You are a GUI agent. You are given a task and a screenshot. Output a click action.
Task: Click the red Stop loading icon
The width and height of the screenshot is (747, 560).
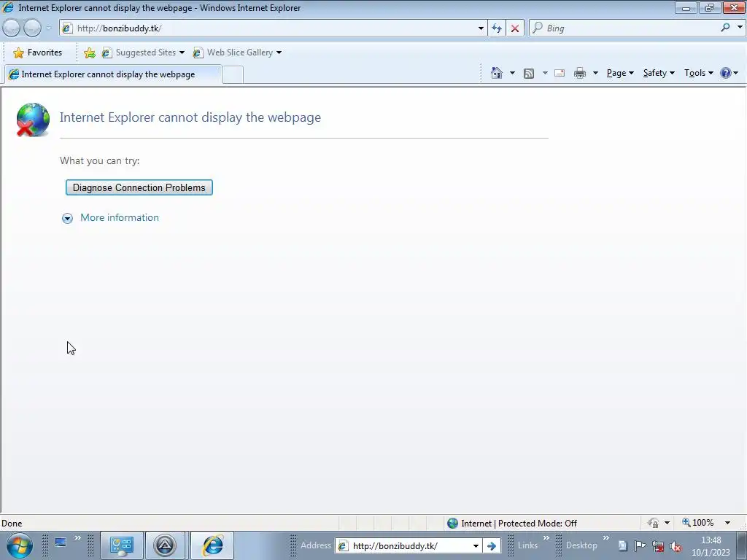coord(514,28)
